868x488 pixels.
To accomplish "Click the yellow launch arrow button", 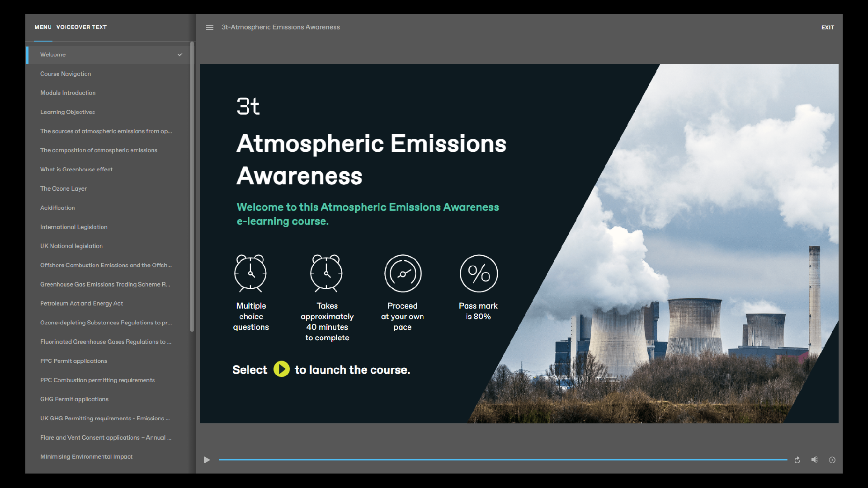I will 281,369.
